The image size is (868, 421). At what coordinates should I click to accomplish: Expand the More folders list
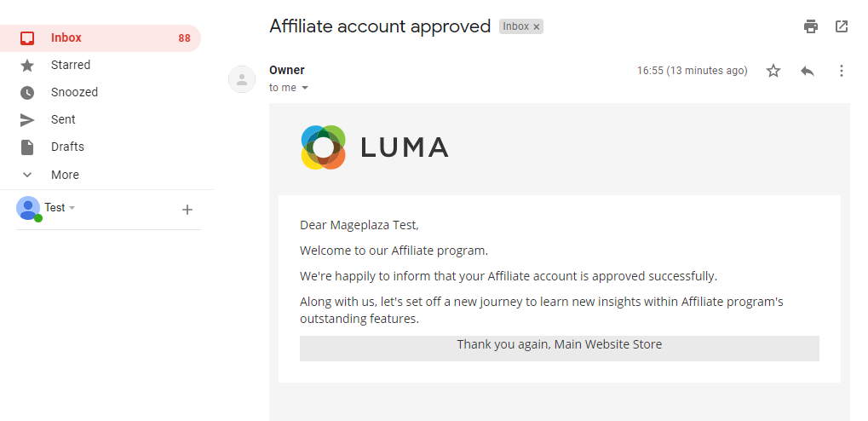point(65,175)
